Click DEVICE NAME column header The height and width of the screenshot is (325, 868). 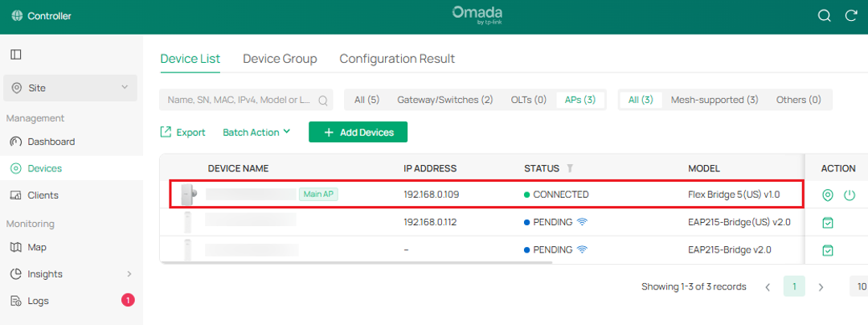click(239, 168)
